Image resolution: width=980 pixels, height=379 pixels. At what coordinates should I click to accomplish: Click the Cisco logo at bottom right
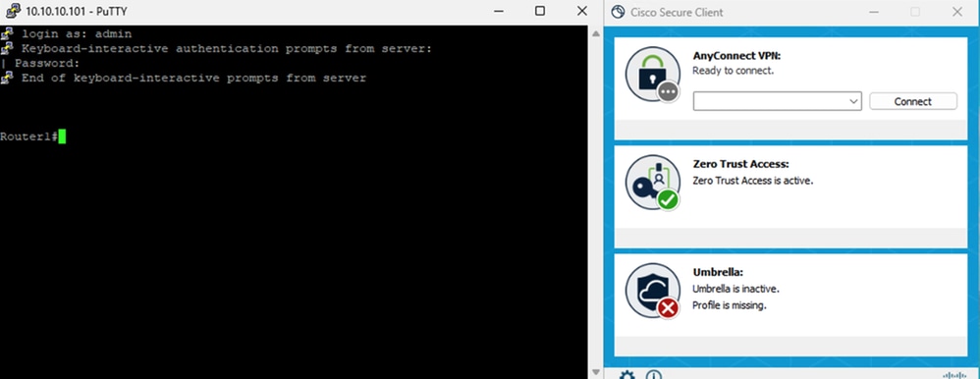pyautogui.click(x=954, y=375)
